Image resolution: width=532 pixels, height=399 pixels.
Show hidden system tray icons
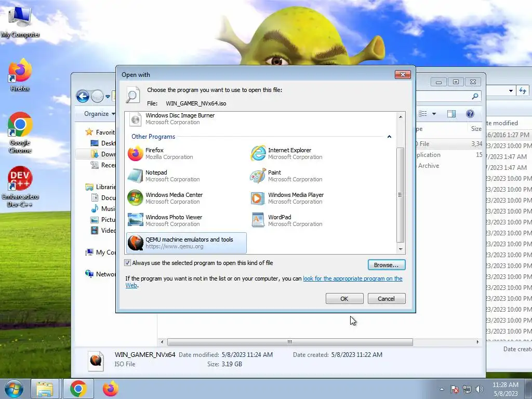point(442,389)
